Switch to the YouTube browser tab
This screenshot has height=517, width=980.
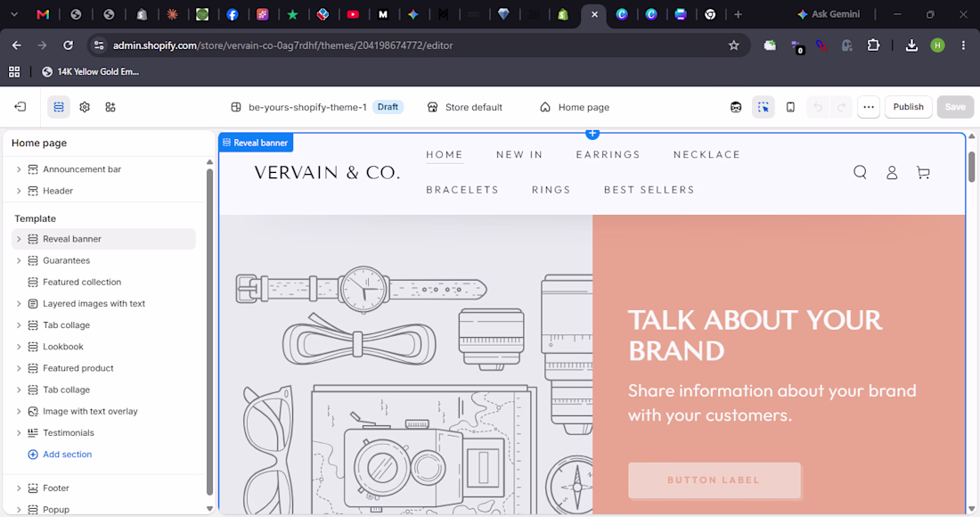tap(353, 14)
